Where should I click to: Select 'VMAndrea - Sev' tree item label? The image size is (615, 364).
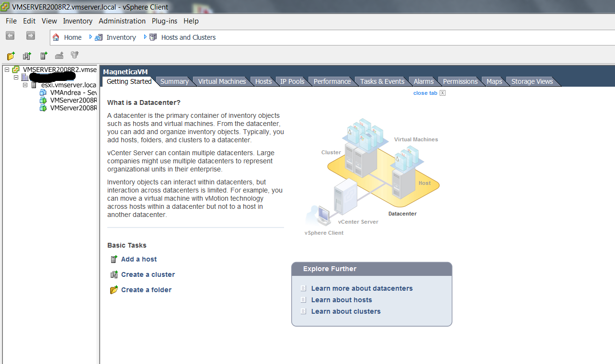pyautogui.click(x=73, y=93)
